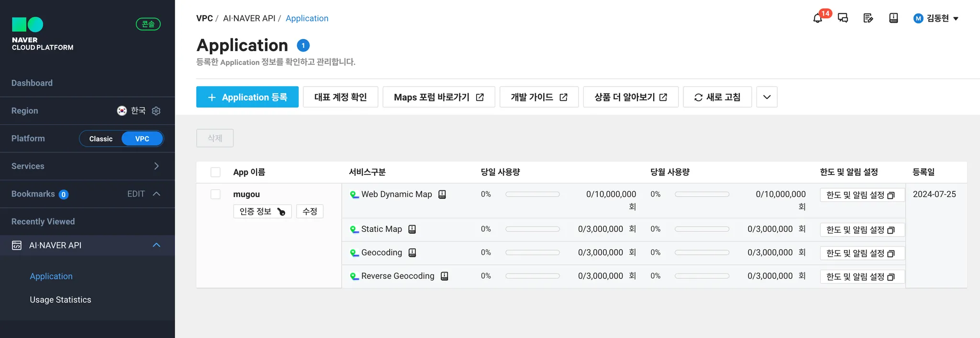Open the chat support icon
980x338 pixels.
[x=843, y=18]
